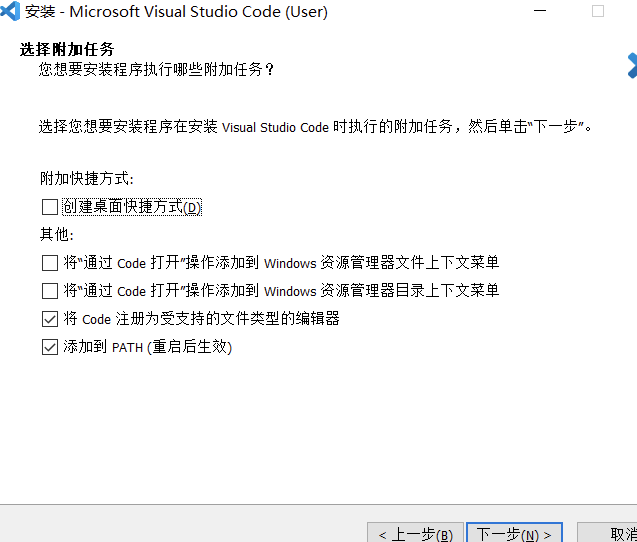Click the 附加快捷方式: group label
Image resolution: width=637 pixels, height=542 pixels.
[87, 178]
